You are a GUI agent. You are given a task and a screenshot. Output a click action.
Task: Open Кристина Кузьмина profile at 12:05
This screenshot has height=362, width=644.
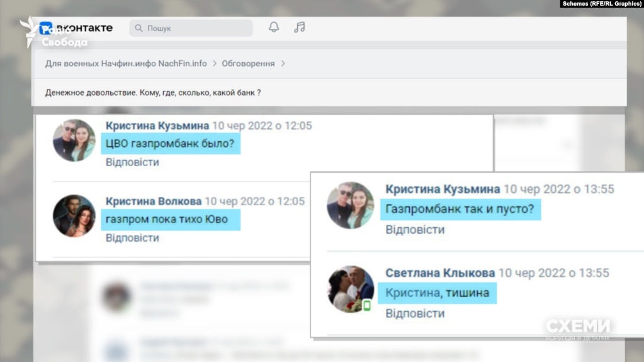pyautogui.click(x=157, y=126)
